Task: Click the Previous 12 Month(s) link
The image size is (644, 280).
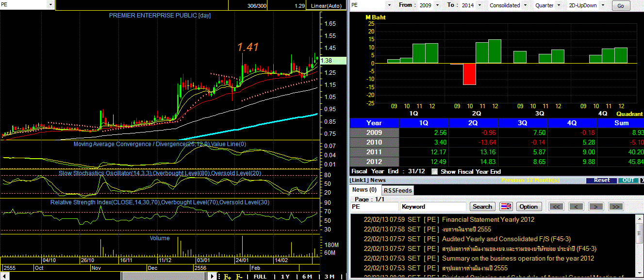Action: tap(530, 180)
